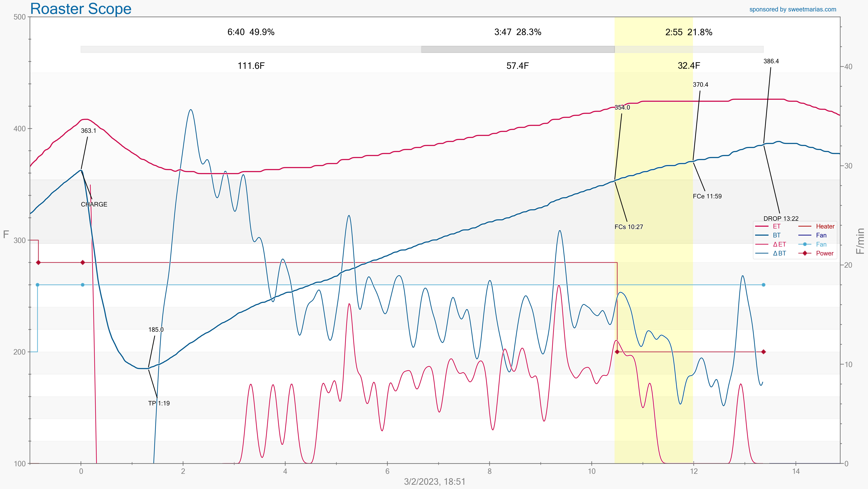Open the sweetmarias.com sponsor link
The image size is (868, 489).
792,9
